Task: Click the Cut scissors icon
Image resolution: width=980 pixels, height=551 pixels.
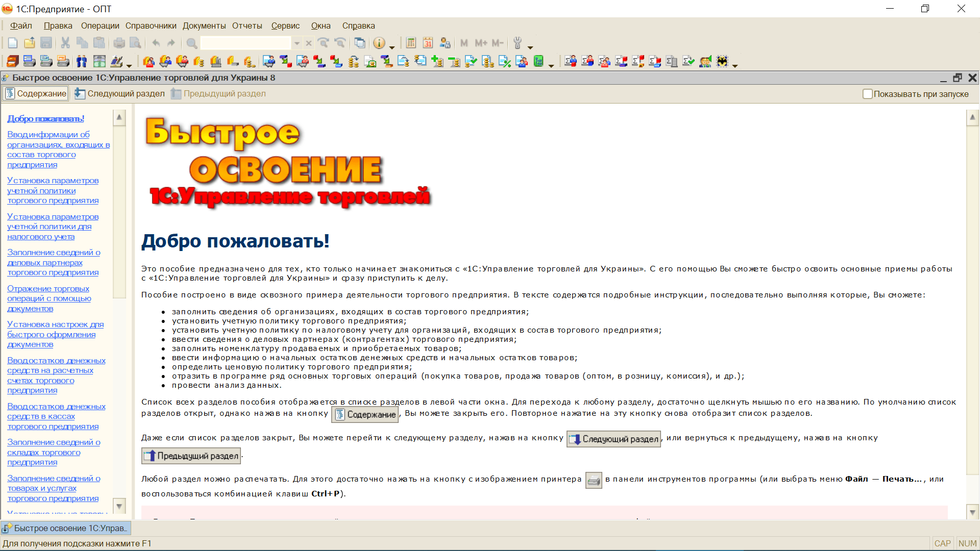Action: (65, 43)
